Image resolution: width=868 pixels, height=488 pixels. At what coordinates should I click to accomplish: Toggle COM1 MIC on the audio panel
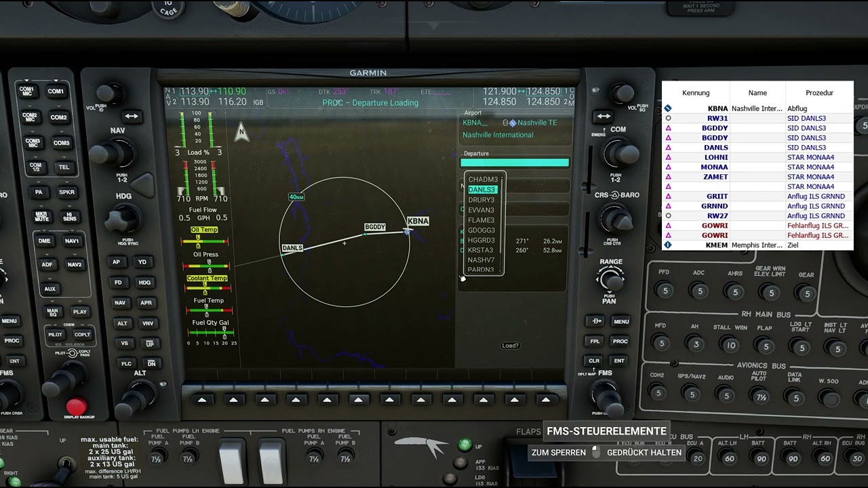pyautogui.click(x=26, y=91)
